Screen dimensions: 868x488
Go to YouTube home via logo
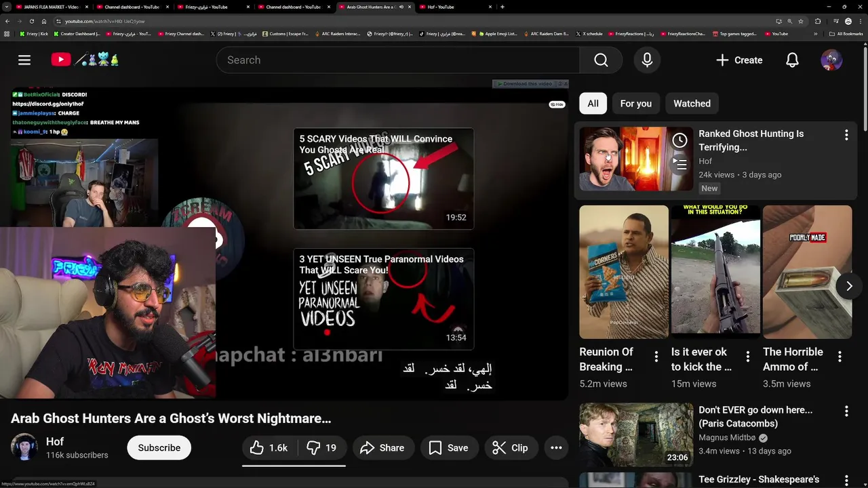click(85, 60)
